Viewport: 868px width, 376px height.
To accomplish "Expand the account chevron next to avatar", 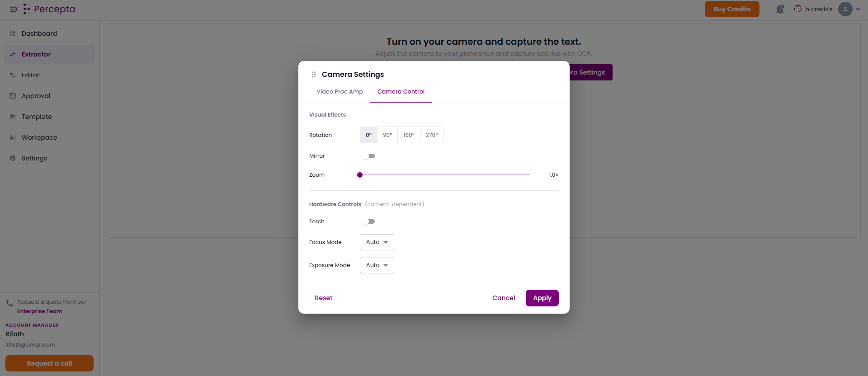I will point(858,9).
